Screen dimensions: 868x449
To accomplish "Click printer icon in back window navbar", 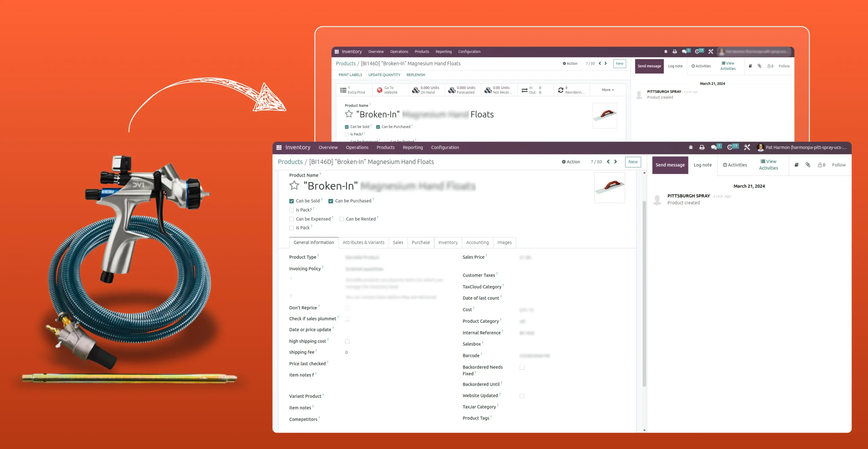I will (675, 52).
